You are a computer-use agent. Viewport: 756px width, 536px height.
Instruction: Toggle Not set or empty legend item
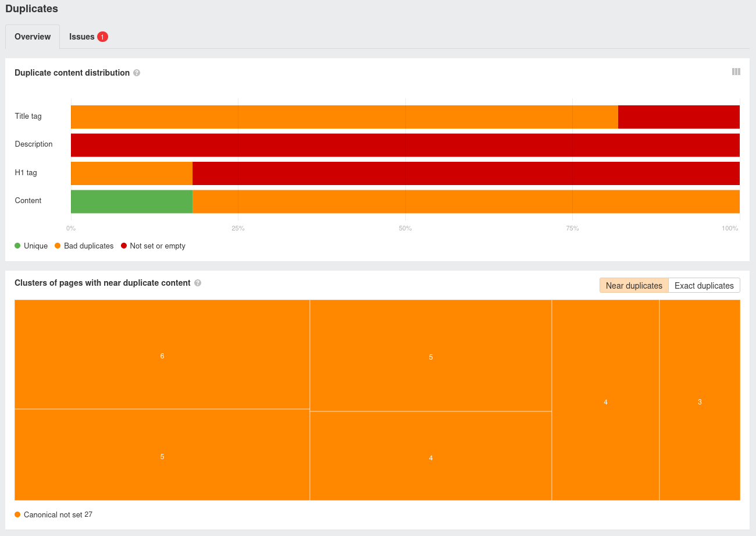[x=153, y=246]
